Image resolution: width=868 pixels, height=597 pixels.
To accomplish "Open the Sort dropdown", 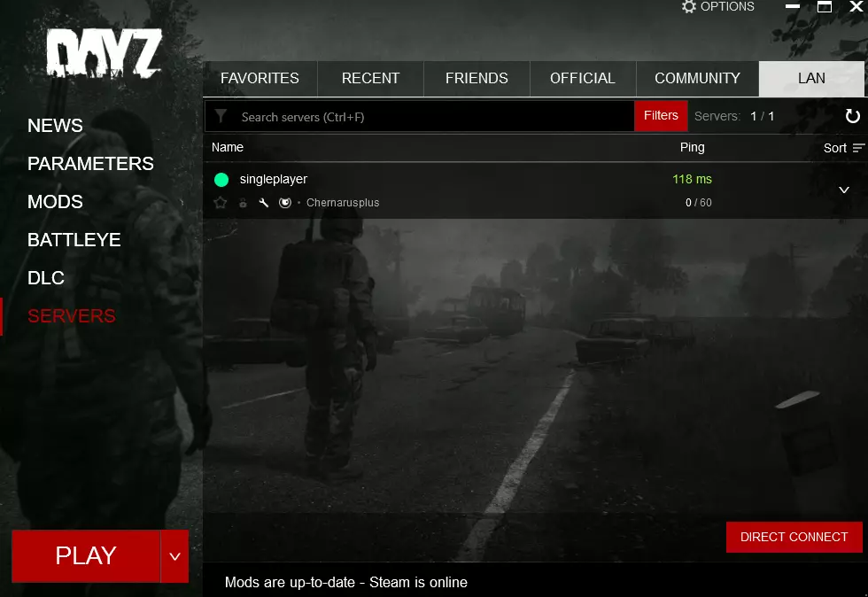I will click(843, 148).
